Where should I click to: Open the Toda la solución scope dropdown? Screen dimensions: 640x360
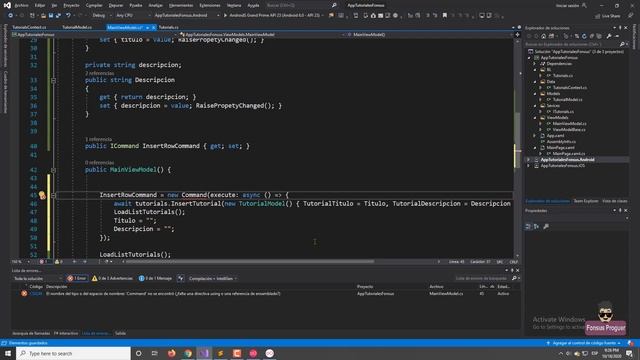[38, 278]
